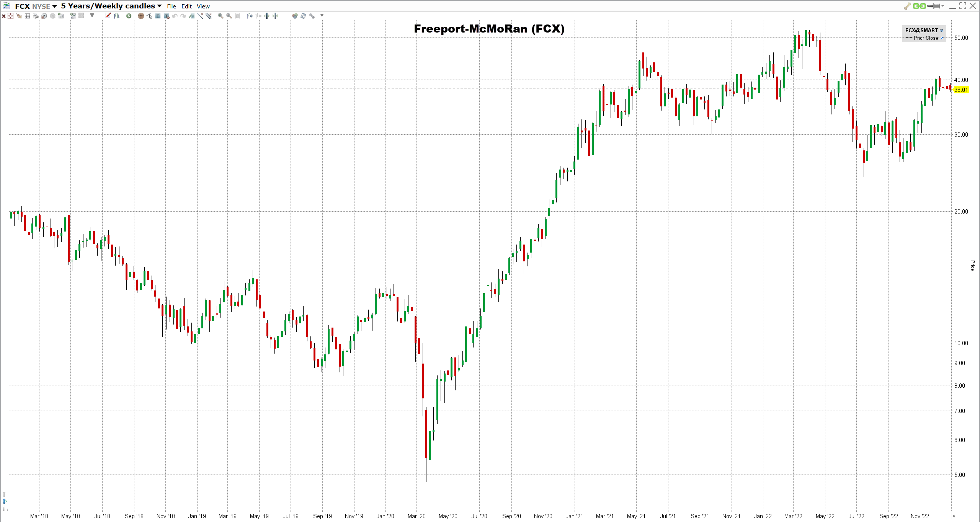Click the FCX NYSE ticker label

33,7
